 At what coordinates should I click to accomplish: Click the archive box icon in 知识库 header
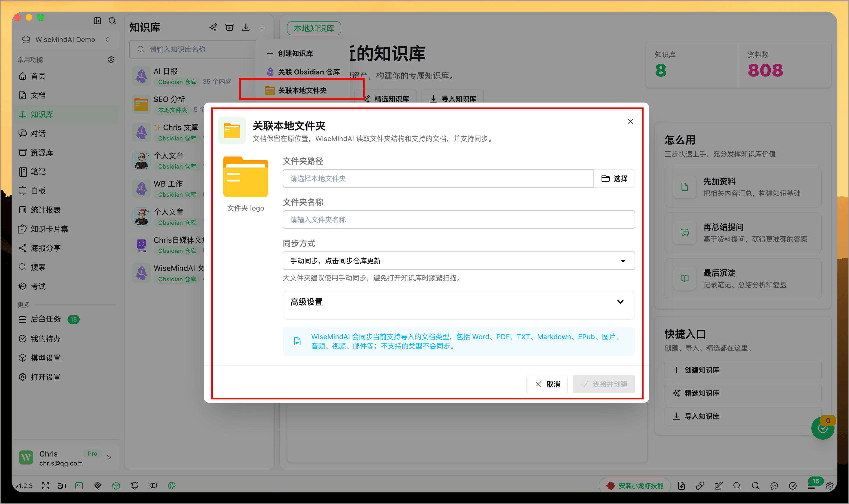pos(230,28)
